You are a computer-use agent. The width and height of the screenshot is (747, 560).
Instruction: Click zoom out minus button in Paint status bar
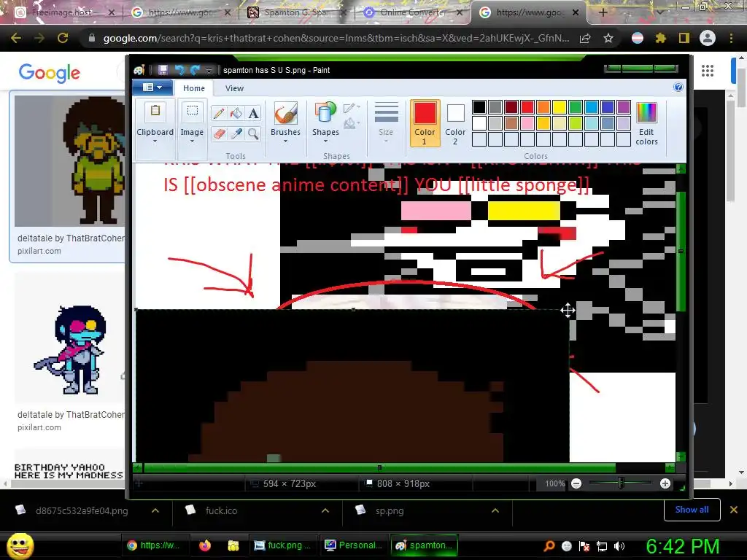click(576, 484)
